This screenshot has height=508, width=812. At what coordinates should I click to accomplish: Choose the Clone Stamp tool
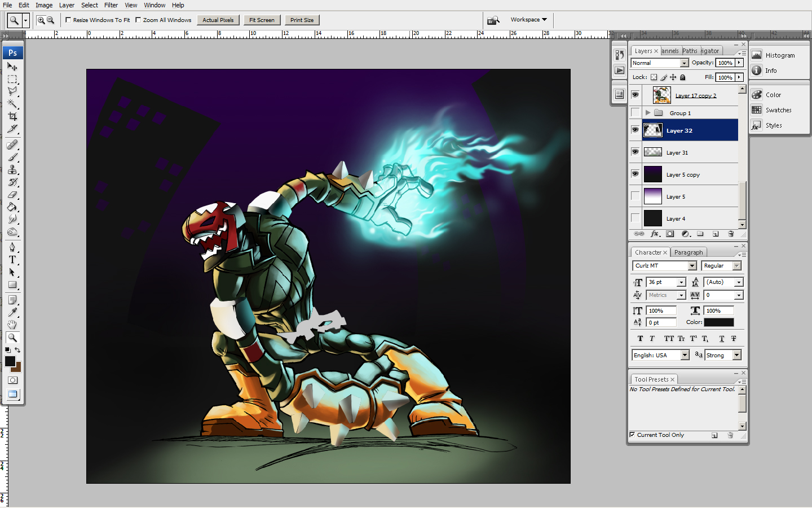pyautogui.click(x=12, y=169)
